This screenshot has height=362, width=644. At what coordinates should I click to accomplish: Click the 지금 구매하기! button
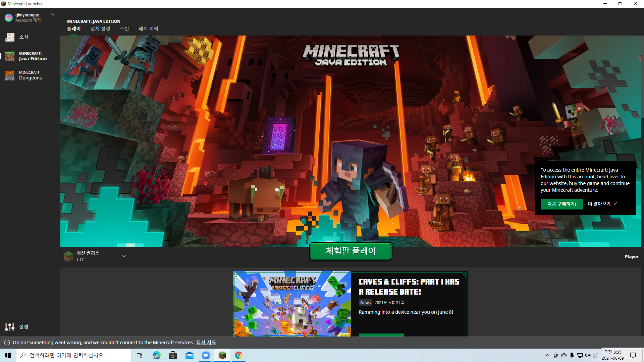click(561, 204)
